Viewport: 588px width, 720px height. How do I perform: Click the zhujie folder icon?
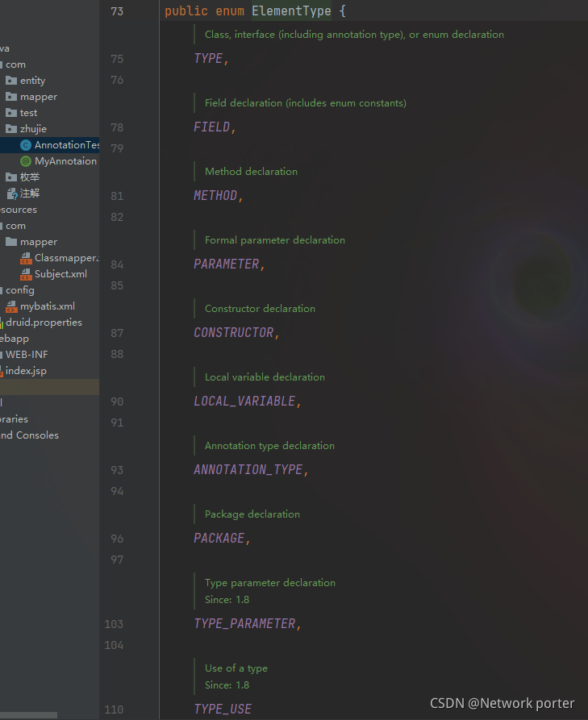[x=11, y=129]
